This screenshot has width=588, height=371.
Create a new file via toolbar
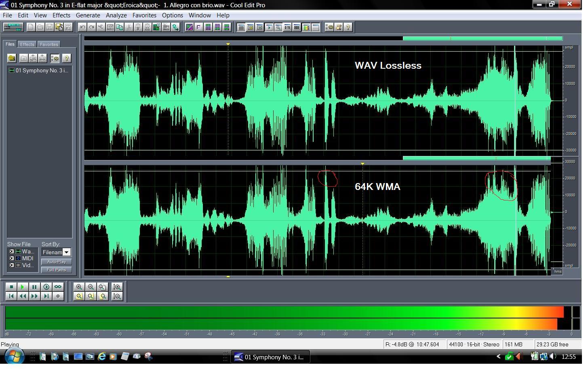point(31,27)
